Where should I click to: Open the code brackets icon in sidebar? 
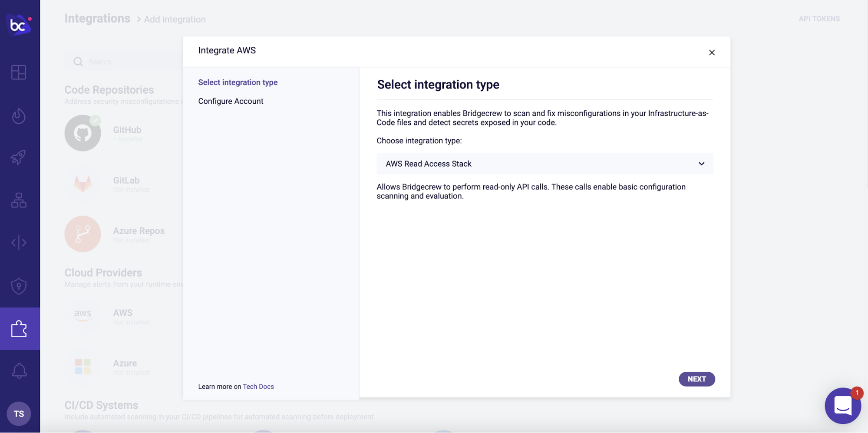click(19, 243)
